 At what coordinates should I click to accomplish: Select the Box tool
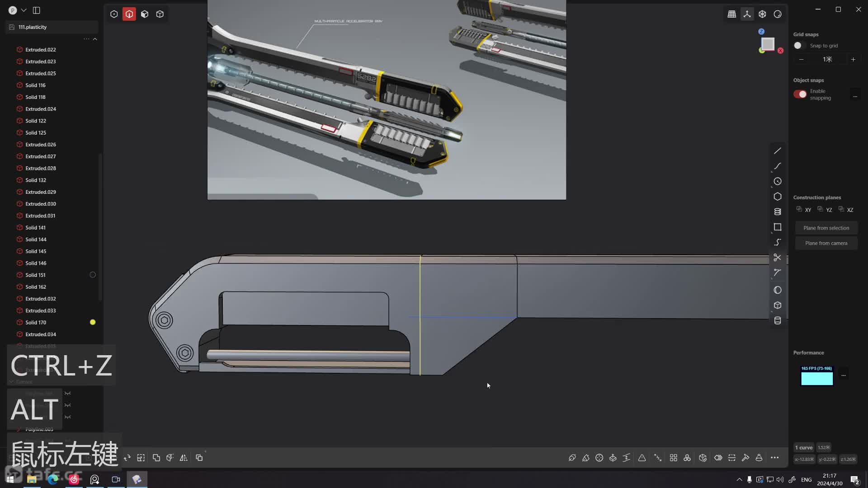coord(778,305)
